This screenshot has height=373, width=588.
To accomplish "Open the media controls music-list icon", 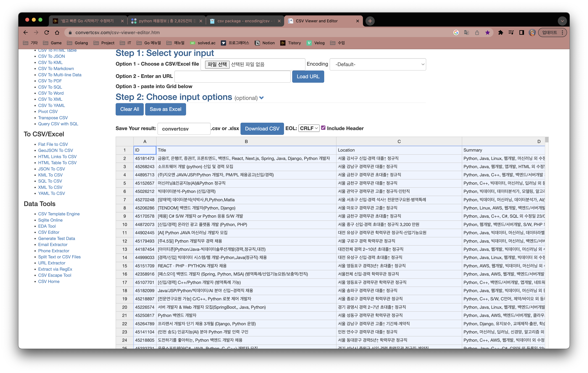I will click(x=511, y=32).
